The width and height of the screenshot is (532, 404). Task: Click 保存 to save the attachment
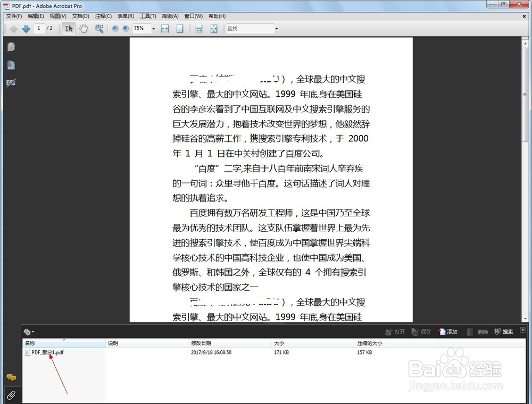click(x=421, y=332)
